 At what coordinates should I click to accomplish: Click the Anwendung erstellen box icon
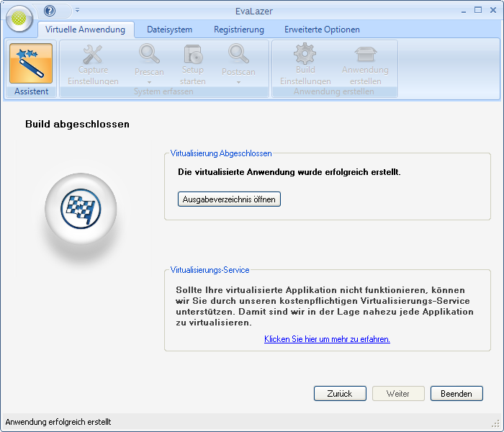pyautogui.click(x=365, y=54)
